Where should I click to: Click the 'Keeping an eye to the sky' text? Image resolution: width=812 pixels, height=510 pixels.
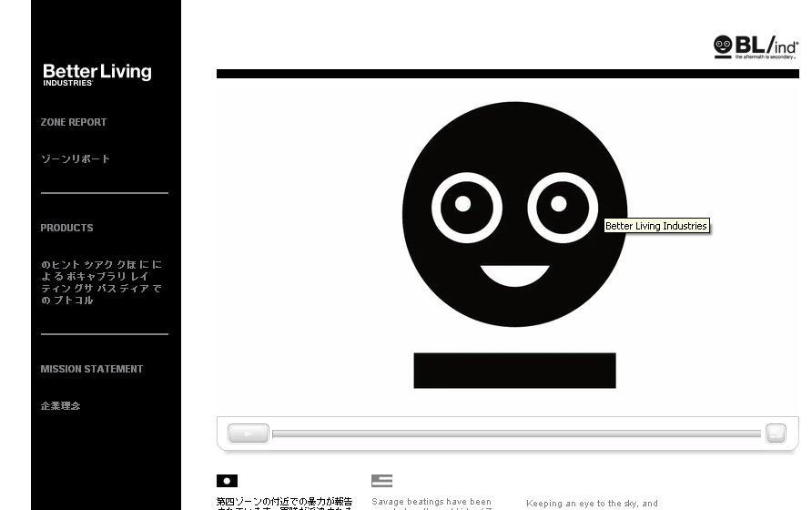pos(592,504)
